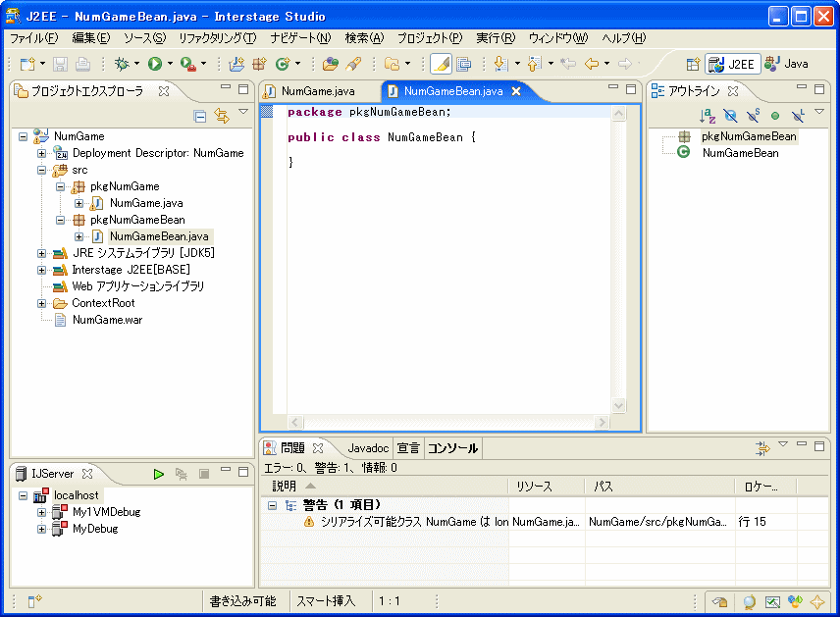The height and width of the screenshot is (617, 840).
Task: Jump to the previous annotation icon
Action: 534,65
